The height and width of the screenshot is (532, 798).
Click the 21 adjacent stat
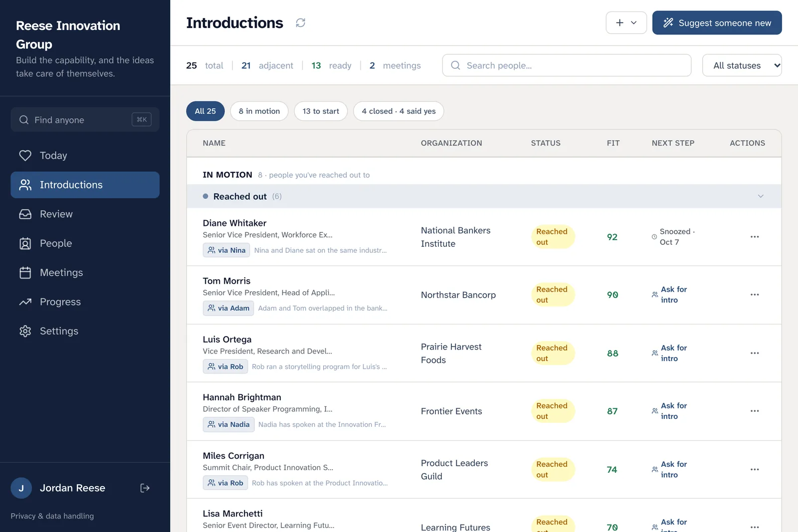[267, 65]
